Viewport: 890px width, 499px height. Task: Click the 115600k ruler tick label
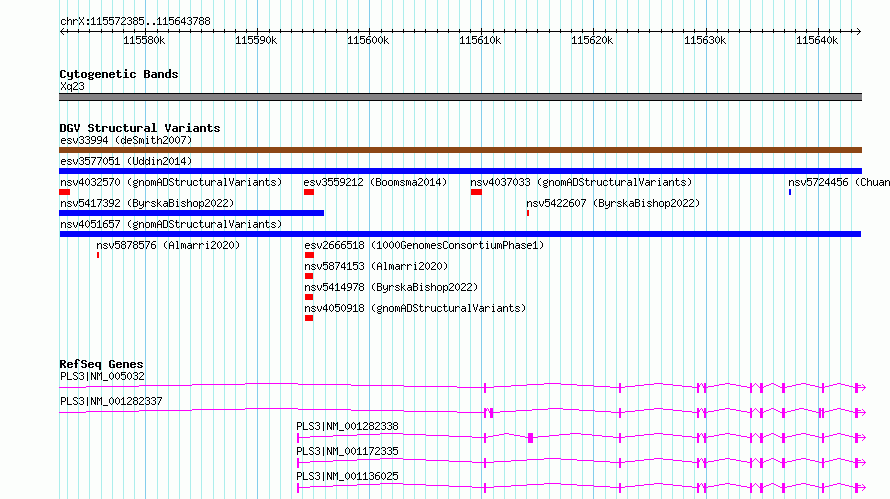click(368, 40)
